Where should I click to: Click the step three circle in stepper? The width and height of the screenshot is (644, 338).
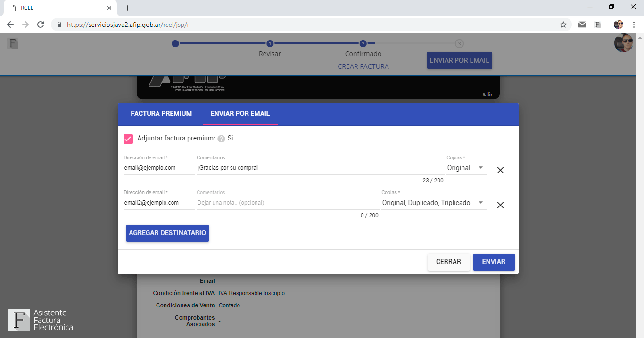coord(459,43)
